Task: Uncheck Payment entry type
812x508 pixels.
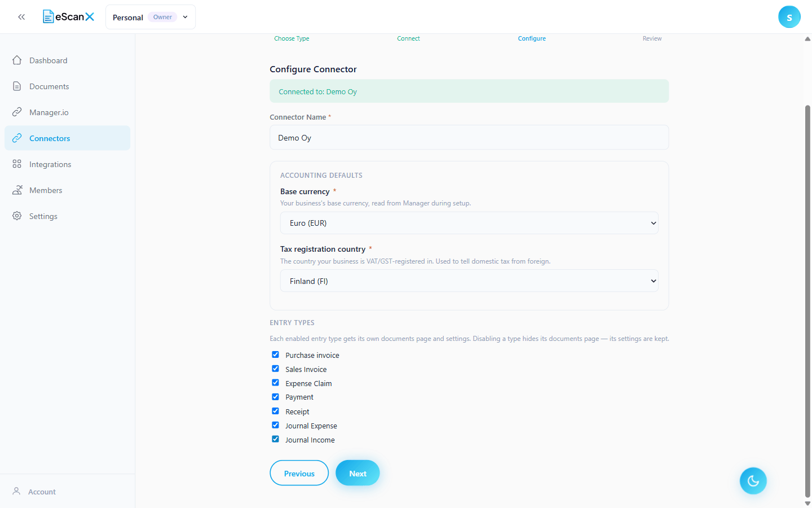Action: pyautogui.click(x=275, y=397)
